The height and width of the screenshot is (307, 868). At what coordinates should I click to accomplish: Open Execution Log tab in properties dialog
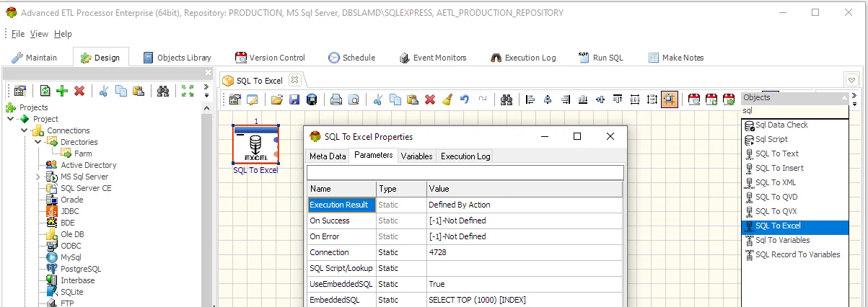pyautogui.click(x=465, y=156)
